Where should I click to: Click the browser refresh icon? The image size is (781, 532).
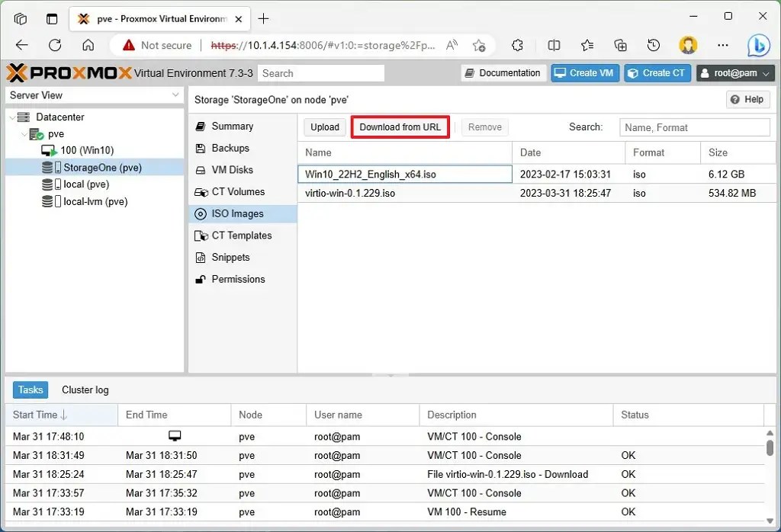[x=53, y=45]
